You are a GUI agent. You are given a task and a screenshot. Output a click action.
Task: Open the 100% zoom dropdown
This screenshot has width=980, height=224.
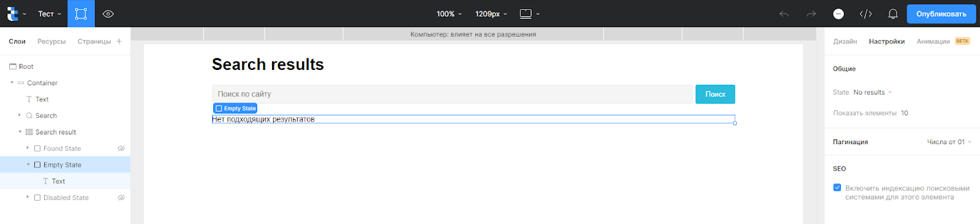pos(449,14)
